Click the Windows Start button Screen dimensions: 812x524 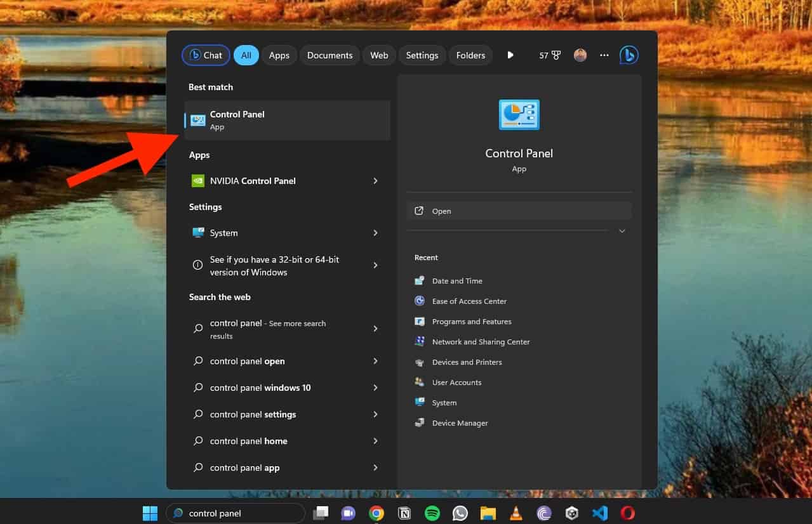click(x=150, y=513)
